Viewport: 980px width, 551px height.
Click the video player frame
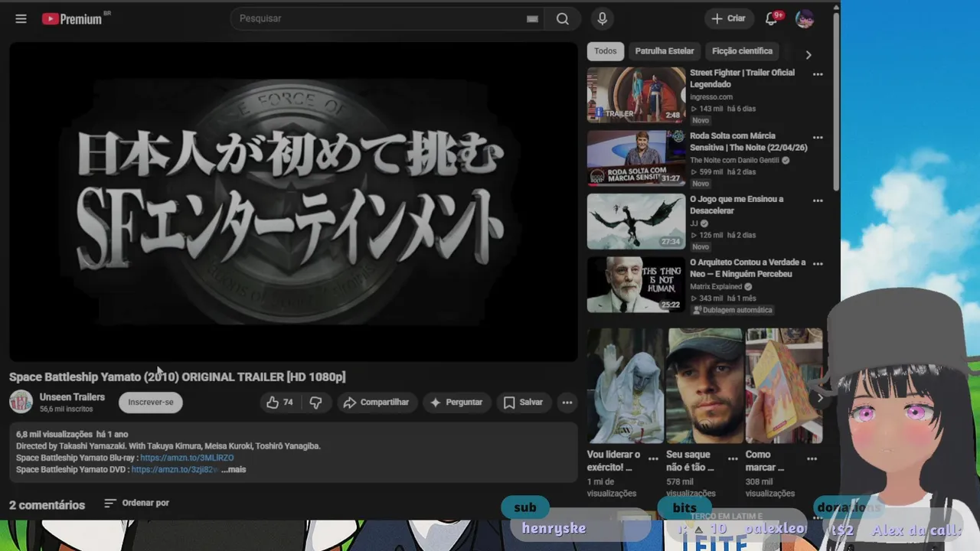(293, 201)
